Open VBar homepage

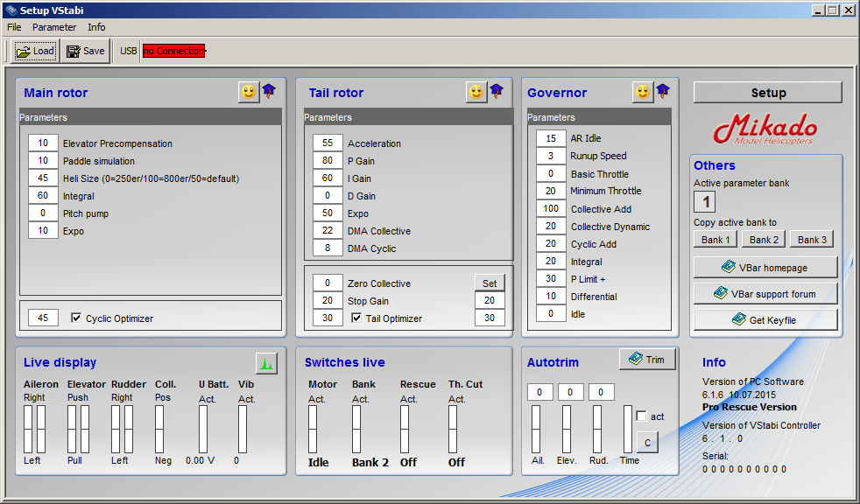[765, 268]
